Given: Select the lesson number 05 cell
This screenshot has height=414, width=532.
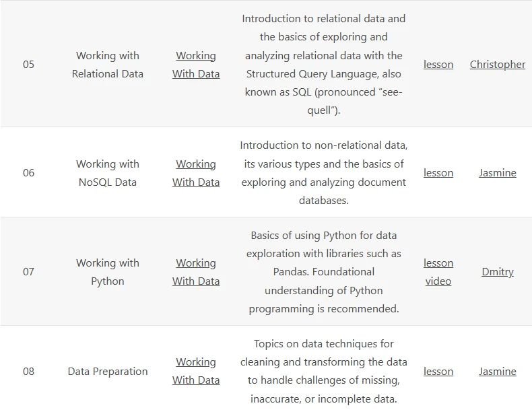Looking at the screenshot, I should 28,65.
